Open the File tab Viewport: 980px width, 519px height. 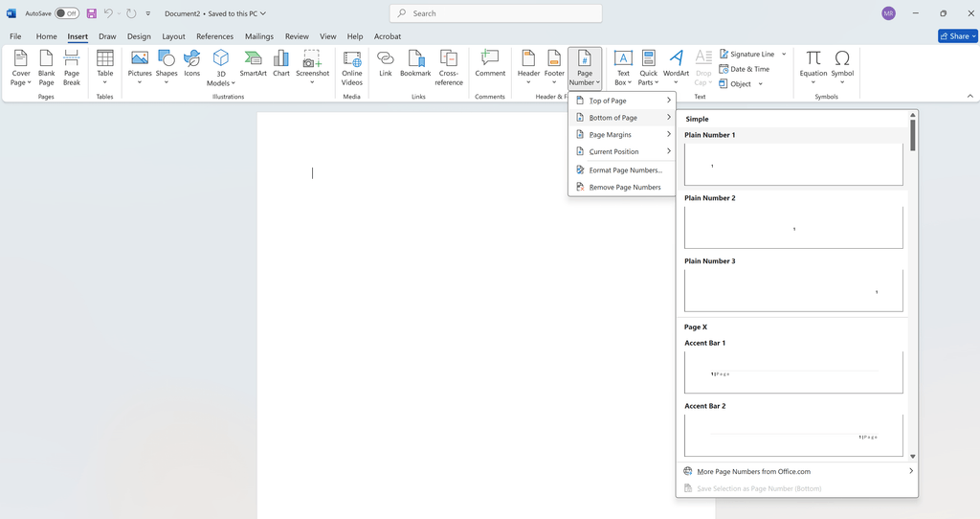pos(15,36)
